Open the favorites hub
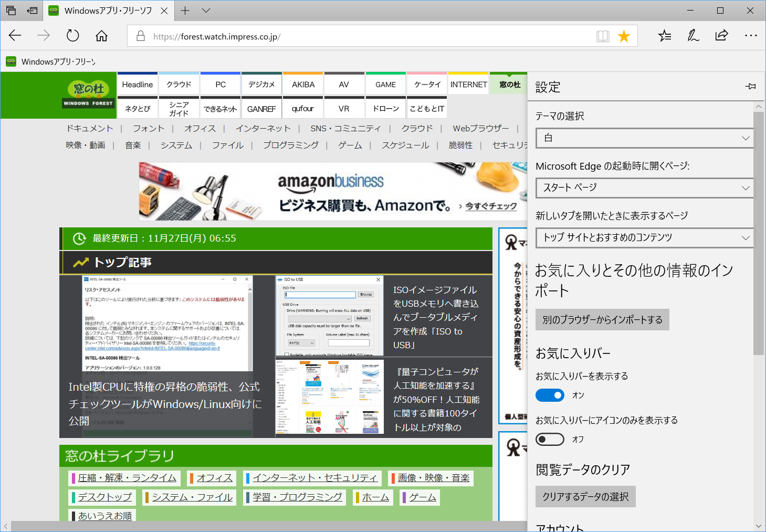The image size is (766, 532). (665, 36)
